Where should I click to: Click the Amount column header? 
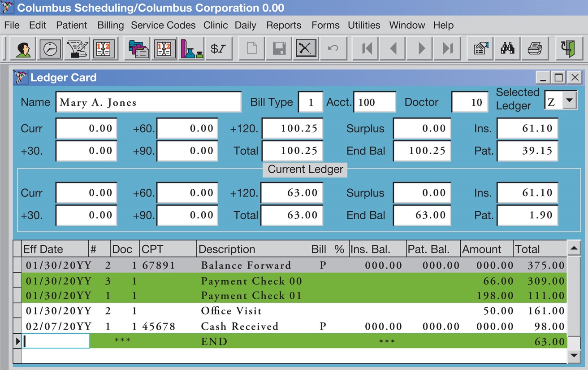(487, 249)
